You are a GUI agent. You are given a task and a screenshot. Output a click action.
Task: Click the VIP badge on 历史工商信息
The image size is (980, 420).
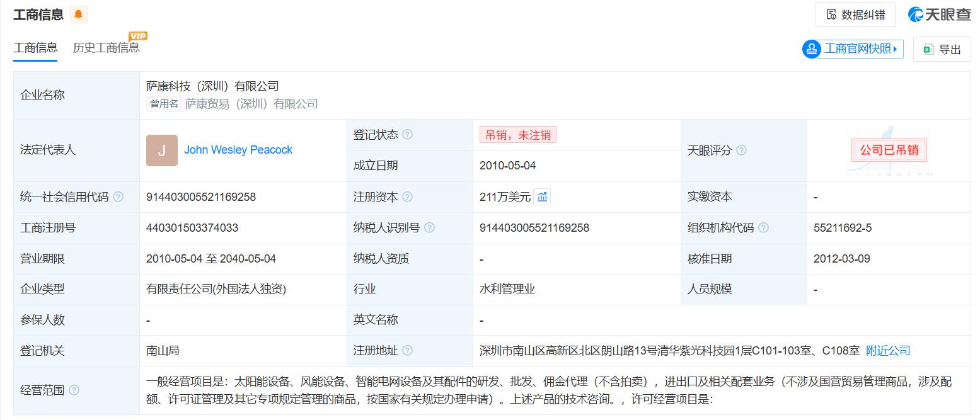(x=138, y=36)
